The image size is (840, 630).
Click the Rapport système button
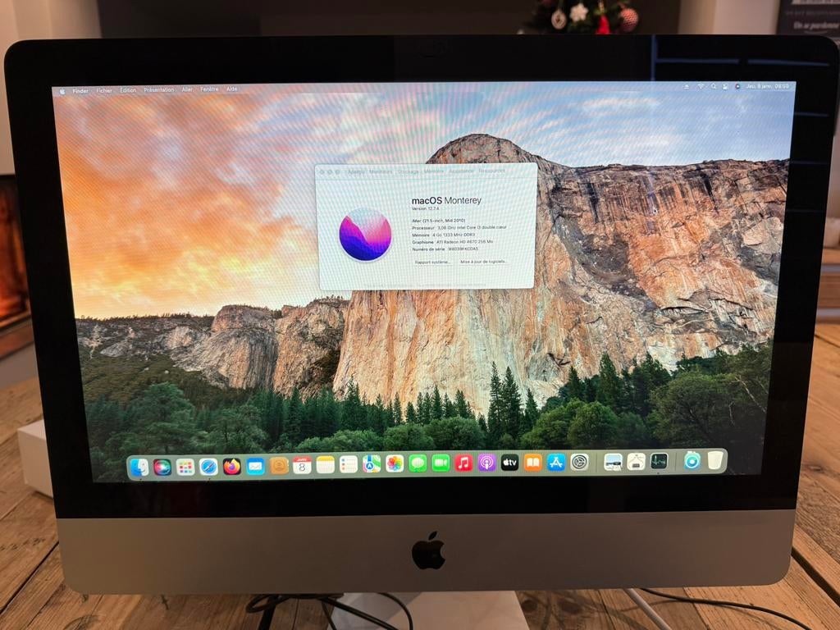(432, 262)
